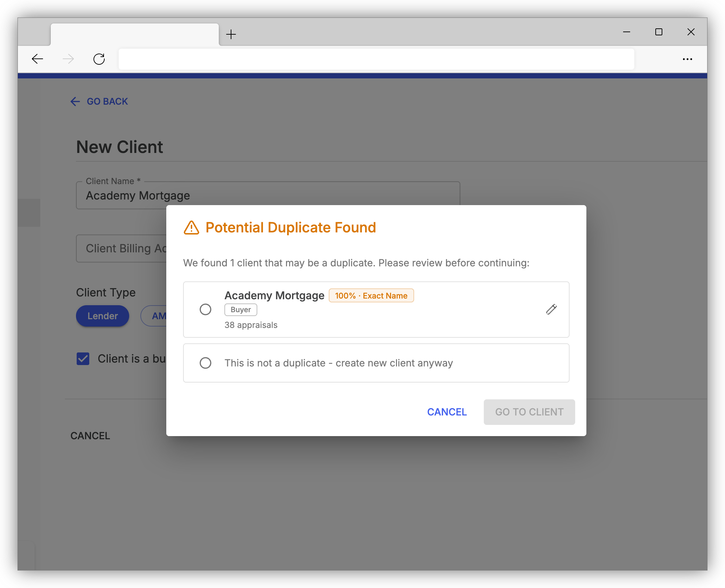Click the '100% · Exact Name' match badge

coord(371,296)
